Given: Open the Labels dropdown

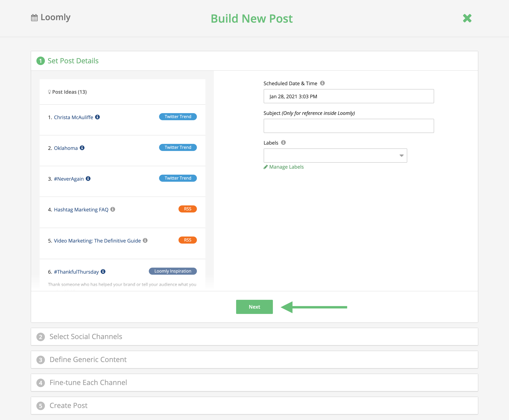Looking at the screenshot, I should click(x=401, y=156).
